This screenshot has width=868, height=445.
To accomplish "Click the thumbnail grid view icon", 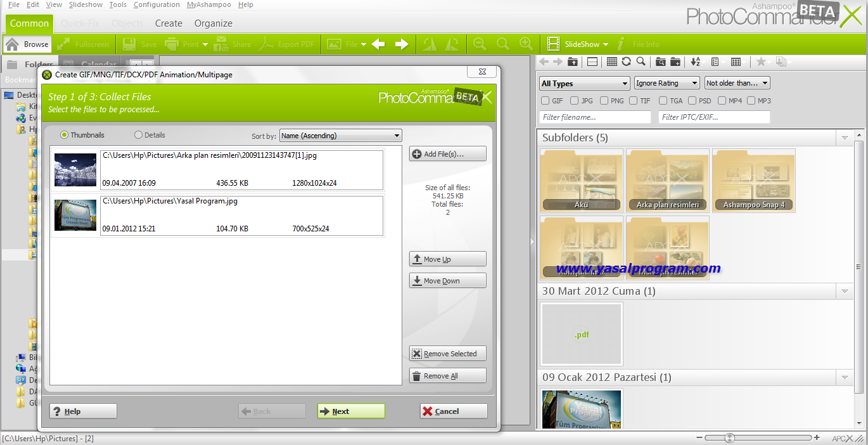I will coord(611,61).
